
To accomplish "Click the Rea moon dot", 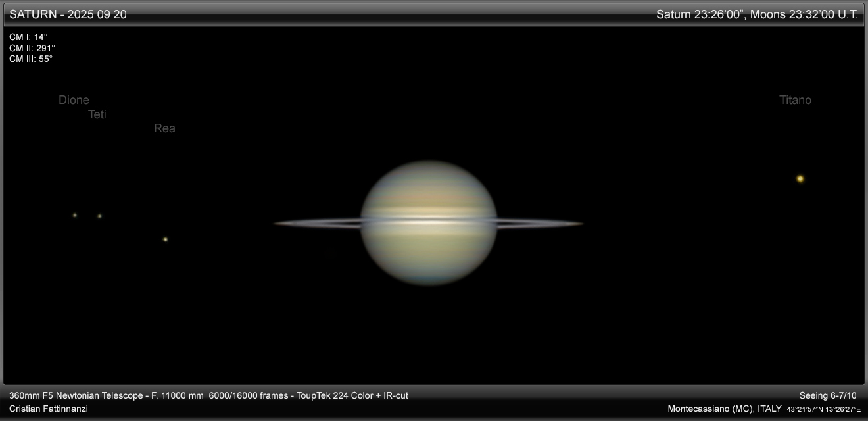I will coord(165,239).
